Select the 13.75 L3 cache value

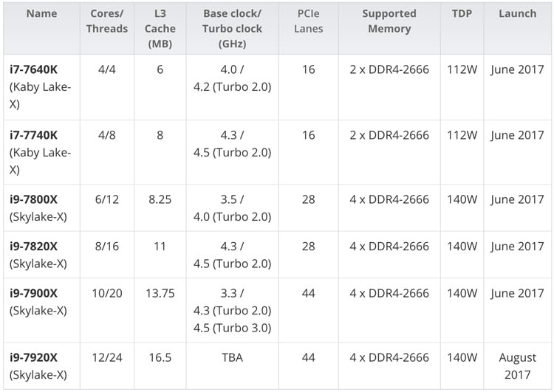pyautogui.click(x=160, y=294)
